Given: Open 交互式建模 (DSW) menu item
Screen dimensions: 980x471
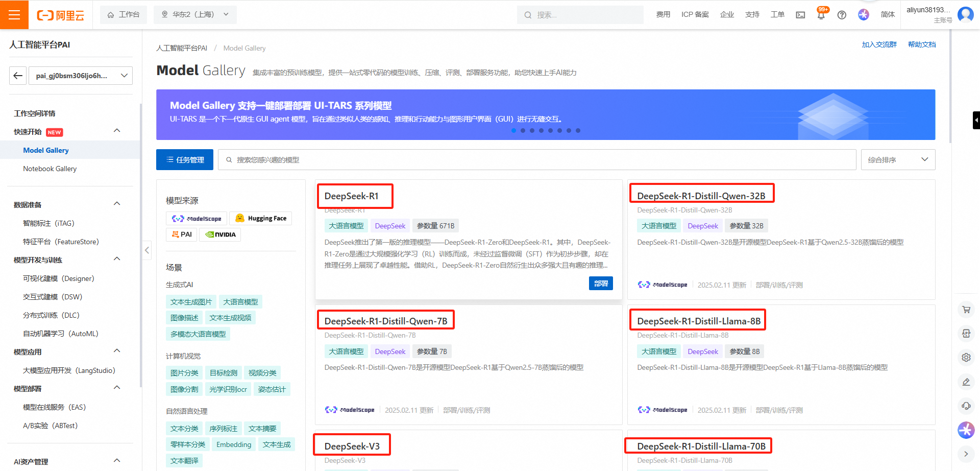Looking at the screenshot, I should 53,297.
